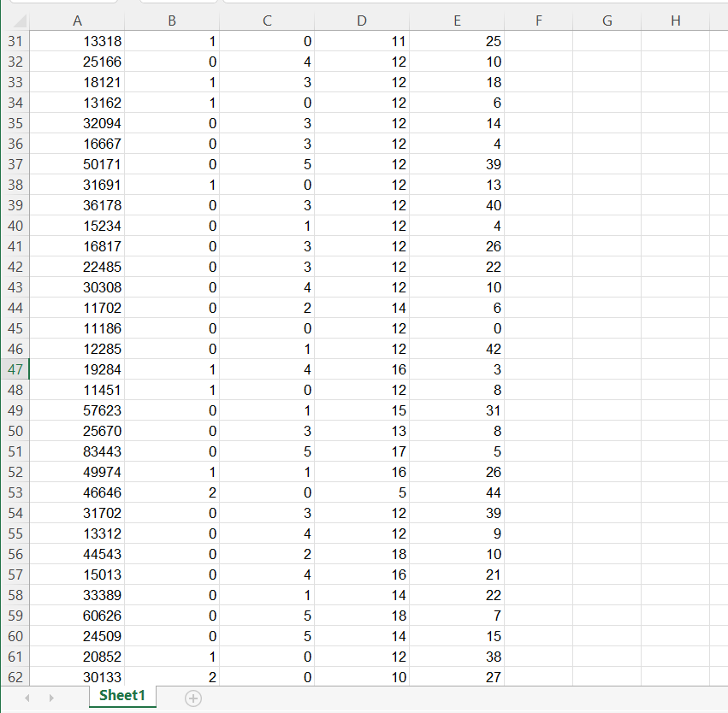Screen dimensions: 728x713
Task: Select row 47 header
Action: tap(15, 369)
